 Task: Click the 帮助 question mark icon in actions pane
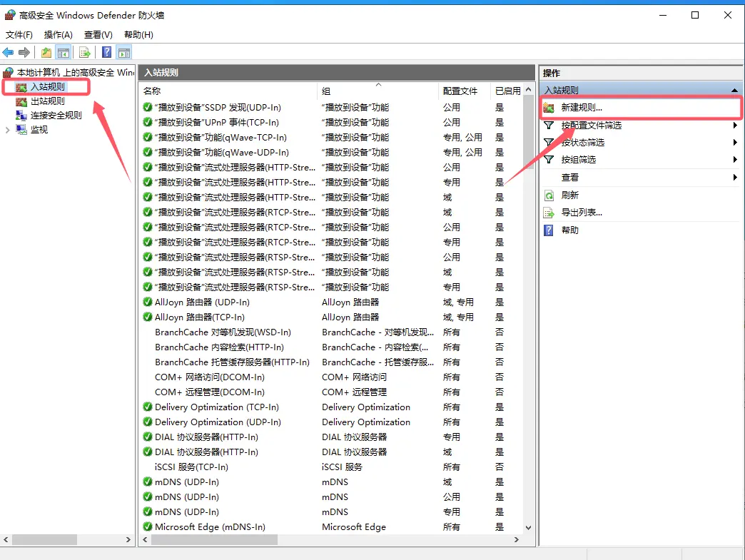[x=549, y=230]
